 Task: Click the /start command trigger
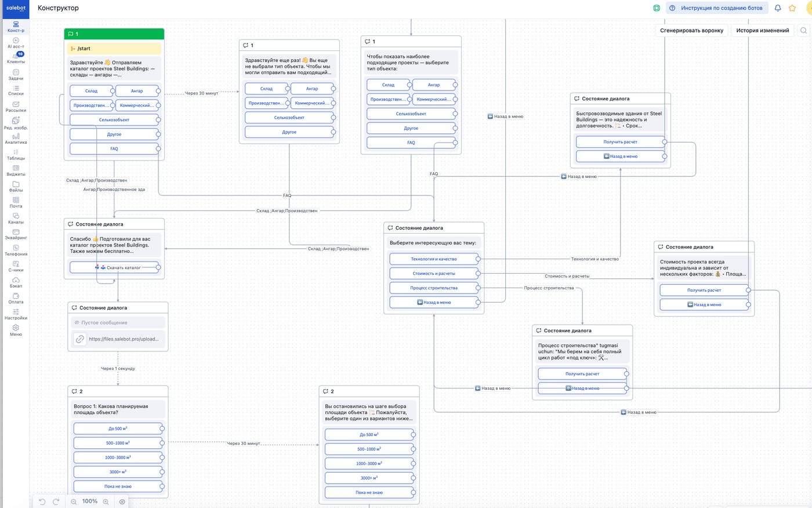point(114,49)
